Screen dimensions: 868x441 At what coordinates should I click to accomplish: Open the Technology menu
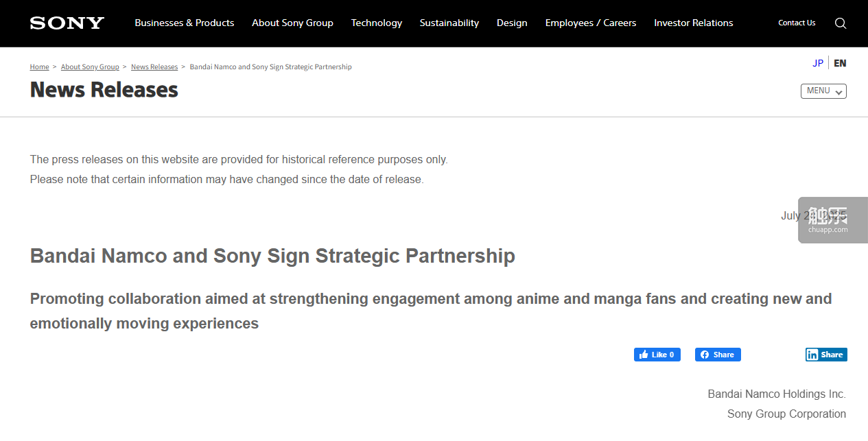377,23
